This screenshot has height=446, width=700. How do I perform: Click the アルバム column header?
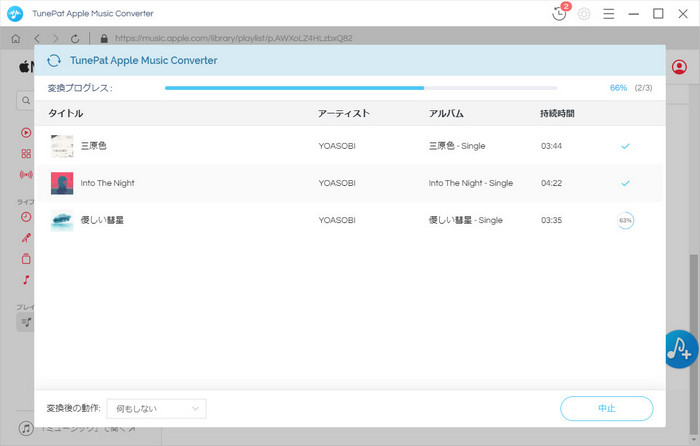point(446,113)
